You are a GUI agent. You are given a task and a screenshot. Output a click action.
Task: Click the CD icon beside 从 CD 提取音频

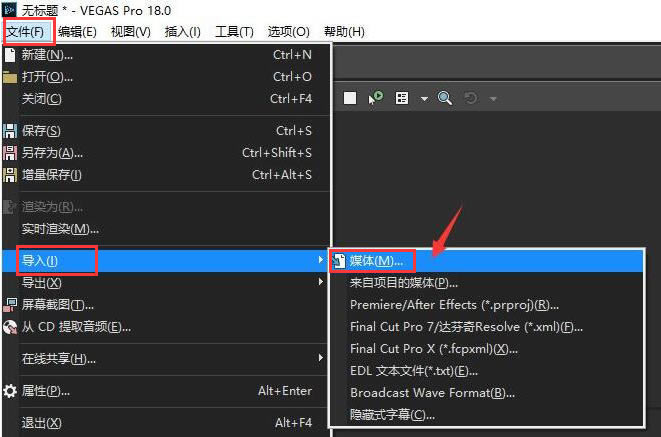(10, 327)
